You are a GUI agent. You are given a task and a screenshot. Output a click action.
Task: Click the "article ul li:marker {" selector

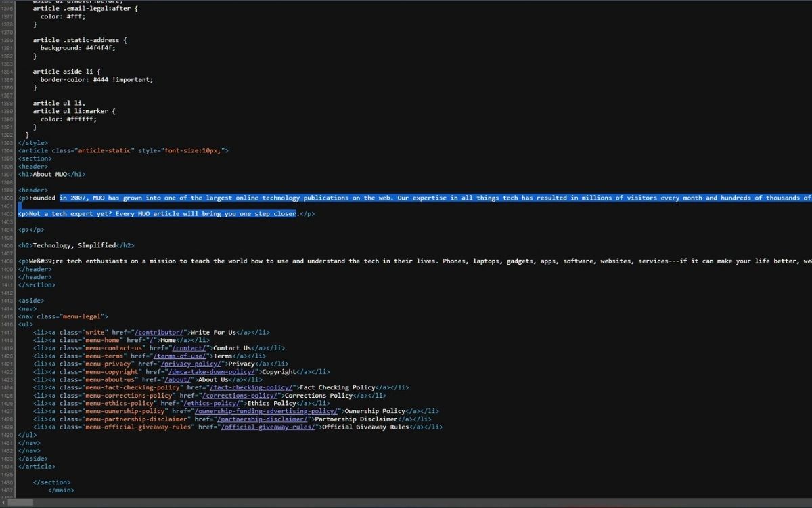click(74, 111)
